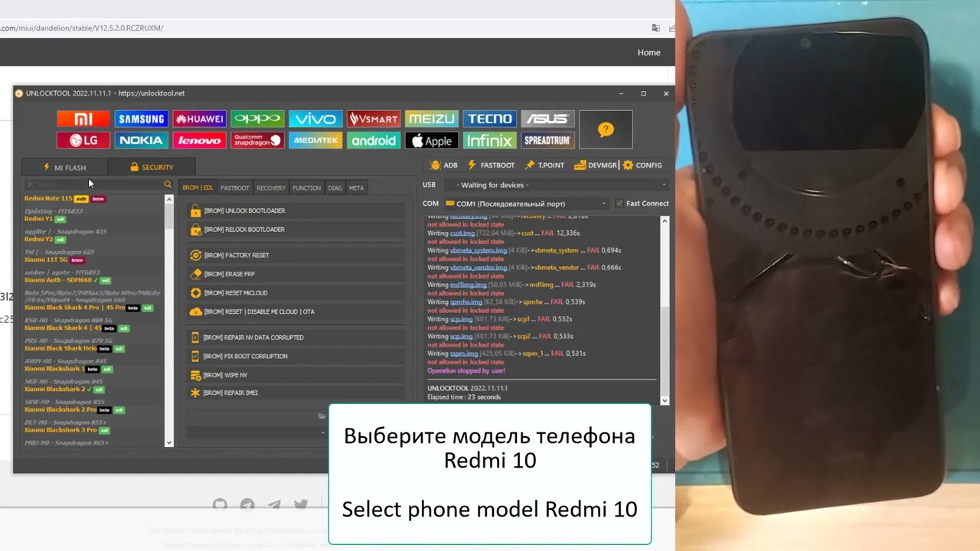
Task: Select the BROM | EDL tab
Action: click(198, 187)
